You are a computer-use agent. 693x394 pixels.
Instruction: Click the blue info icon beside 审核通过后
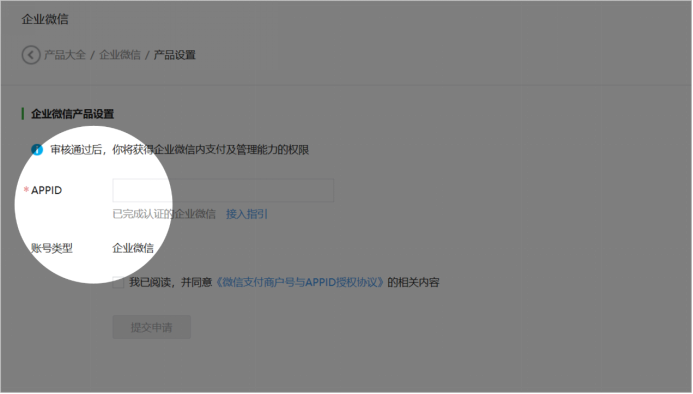click(37, 150)
